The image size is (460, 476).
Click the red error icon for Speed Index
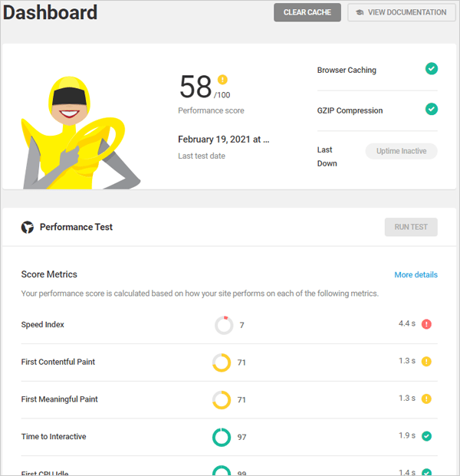(427, 324)
